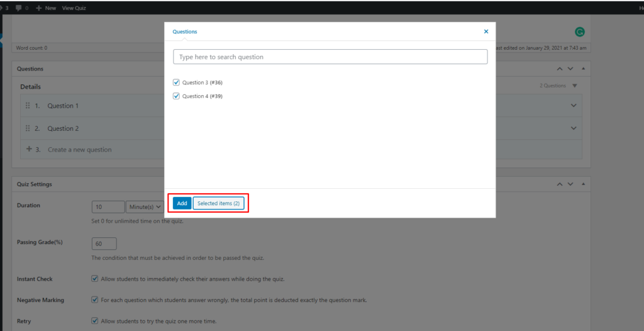This screenshot has width=644, height=331.
Task: Click the plus icon beside Create a new question
Action: [29, 150]
